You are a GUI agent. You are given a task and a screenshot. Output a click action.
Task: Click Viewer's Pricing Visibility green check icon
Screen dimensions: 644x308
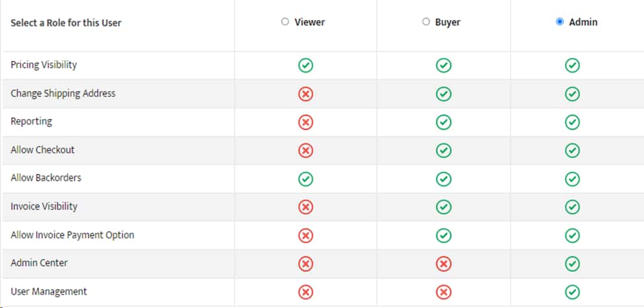306,65
